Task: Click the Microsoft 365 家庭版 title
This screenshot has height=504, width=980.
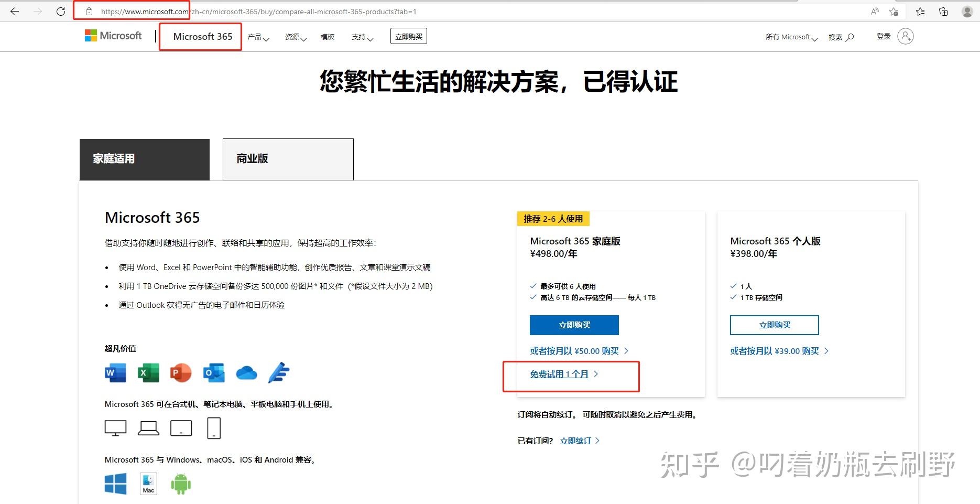Action: click(575, 241)
